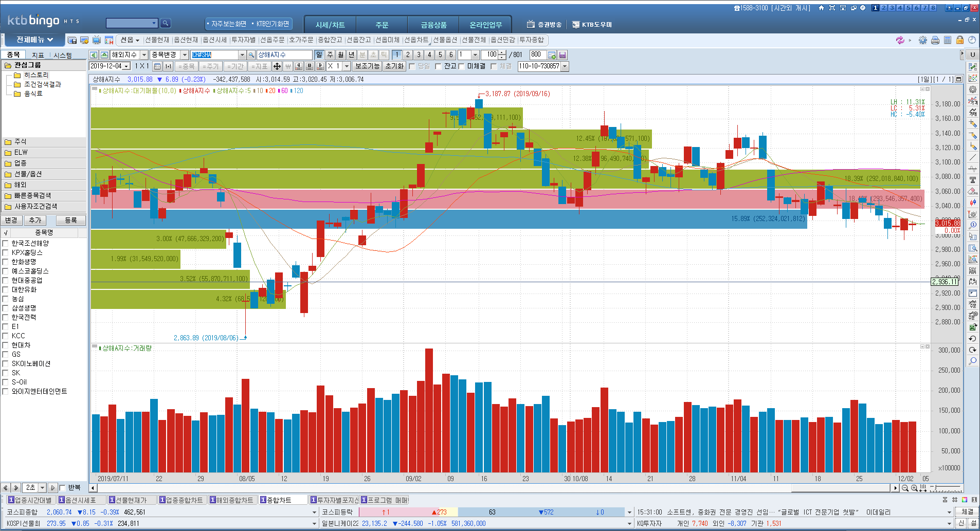This screenshot has width=980, height=531.
Task: Click the save screen layout icon
Action: 72,40
